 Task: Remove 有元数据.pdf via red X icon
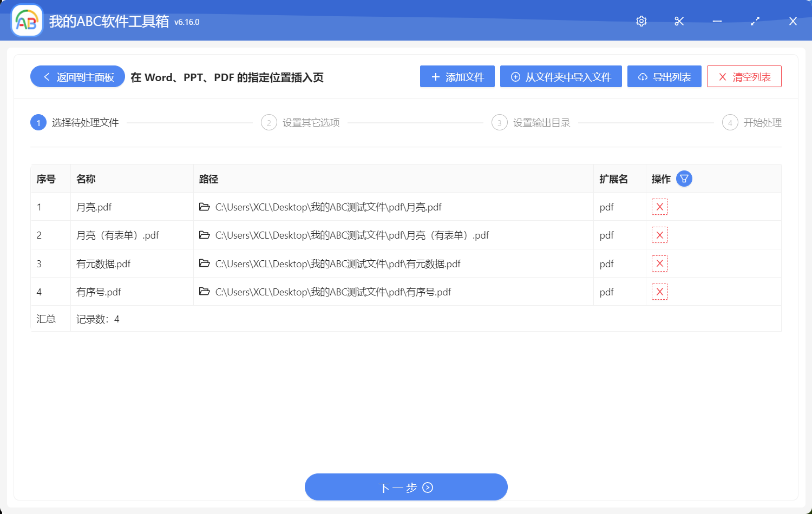click(659, 263)
